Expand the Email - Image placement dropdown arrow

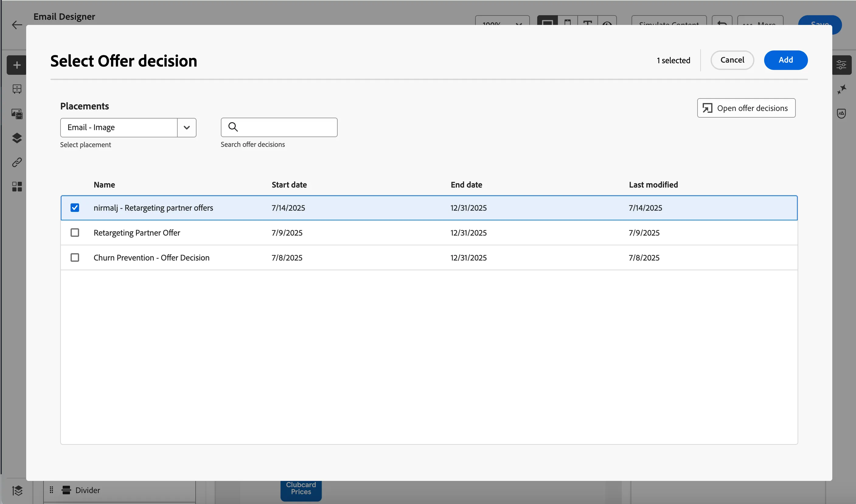[x=186, y=128]
